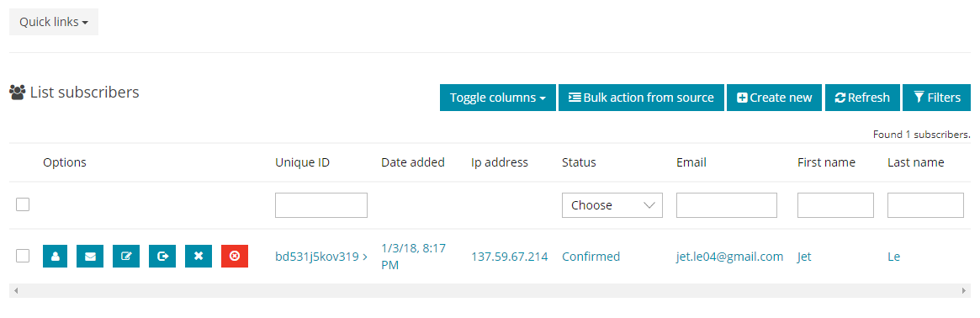980x318 pixels.
Task: Open the Quick links dropdown
Action: (x=54, y=22)
